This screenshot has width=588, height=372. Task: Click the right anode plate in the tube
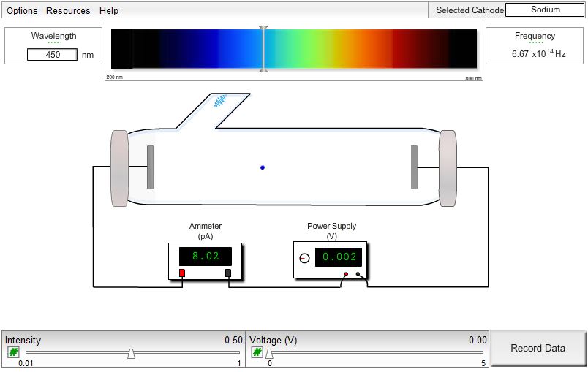[415, 167]
